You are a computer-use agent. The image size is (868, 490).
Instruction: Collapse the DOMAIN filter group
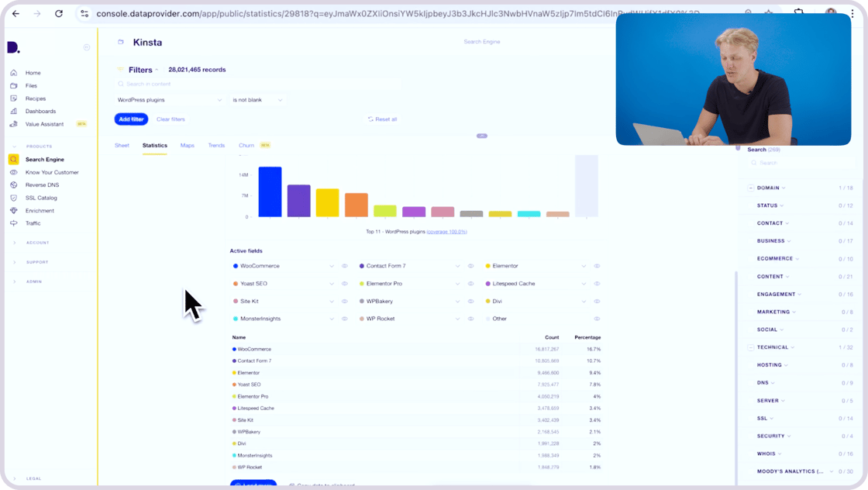(x=783, y=187)
